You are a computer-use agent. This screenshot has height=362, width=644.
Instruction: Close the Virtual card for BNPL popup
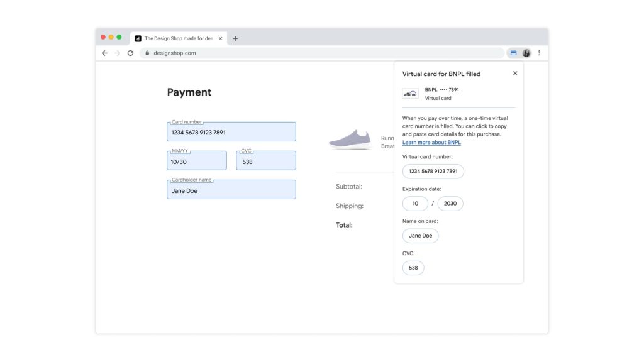(515, 74)
